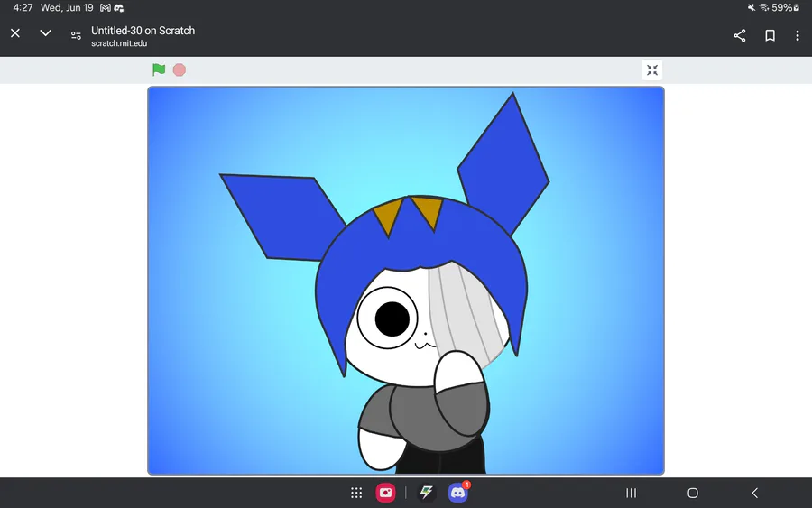Tap the clock showing 4:27

click(x=23, y=8)
